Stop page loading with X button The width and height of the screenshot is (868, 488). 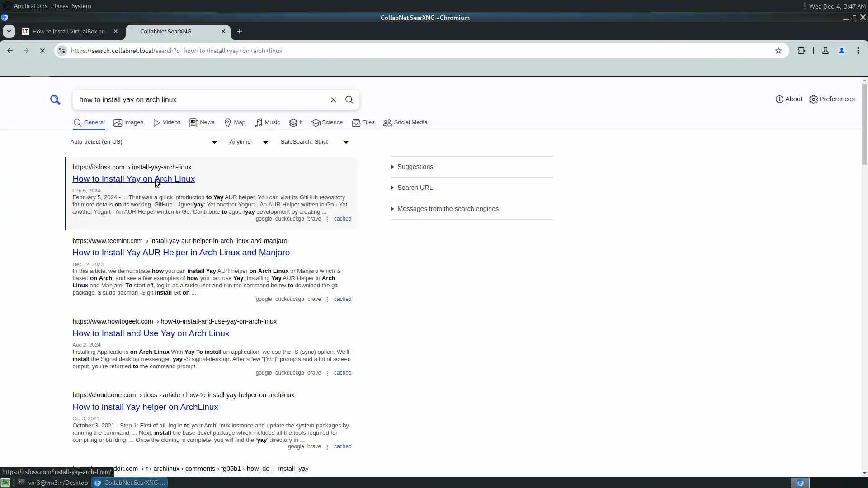[x=42, y=51]
